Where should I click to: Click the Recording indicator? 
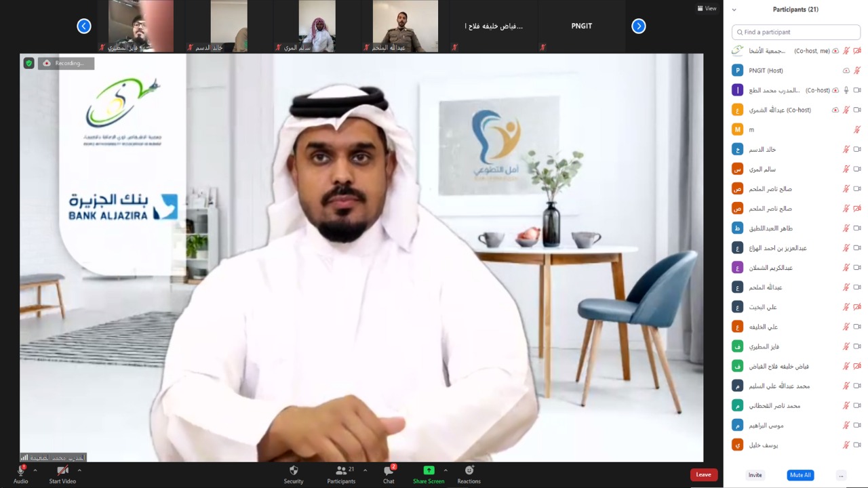[x=66, y=63]
